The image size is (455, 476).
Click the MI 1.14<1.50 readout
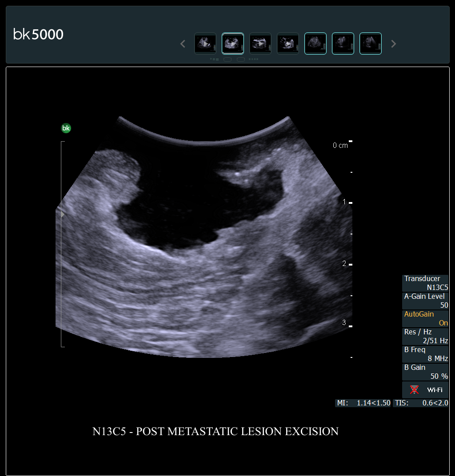tap(363, 403)
